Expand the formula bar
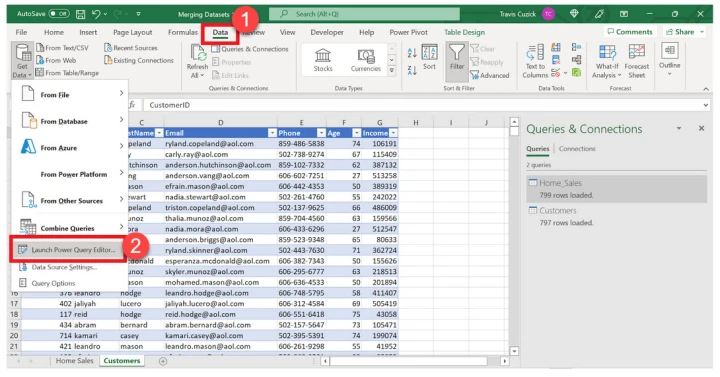The width and height of the screenshot is (720, 377). (705, 105)
